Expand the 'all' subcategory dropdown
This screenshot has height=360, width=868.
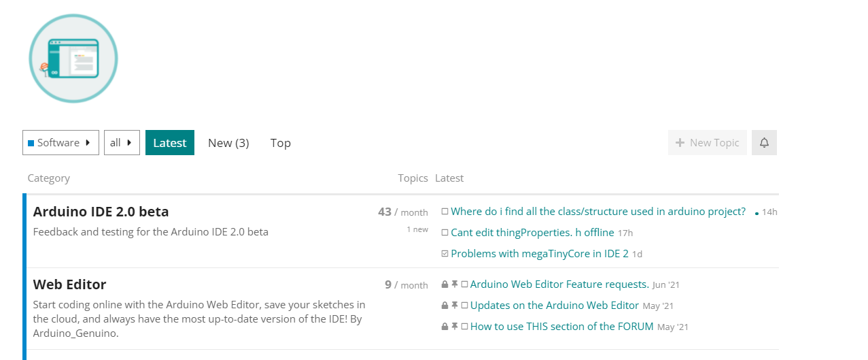pos(122,143)
